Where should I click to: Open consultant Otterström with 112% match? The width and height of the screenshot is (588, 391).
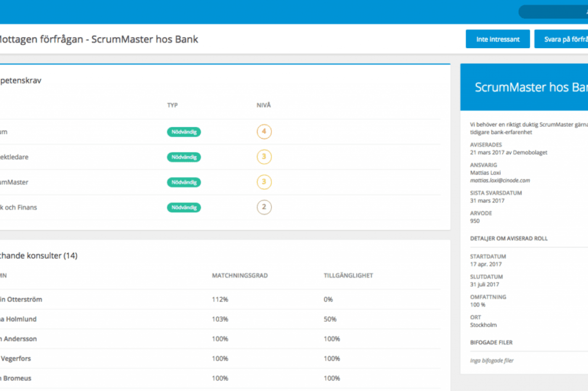22,300
